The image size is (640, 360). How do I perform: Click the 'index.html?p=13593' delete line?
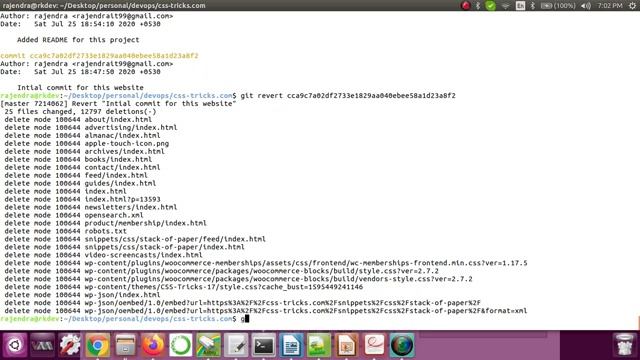[x=82, y=199]
